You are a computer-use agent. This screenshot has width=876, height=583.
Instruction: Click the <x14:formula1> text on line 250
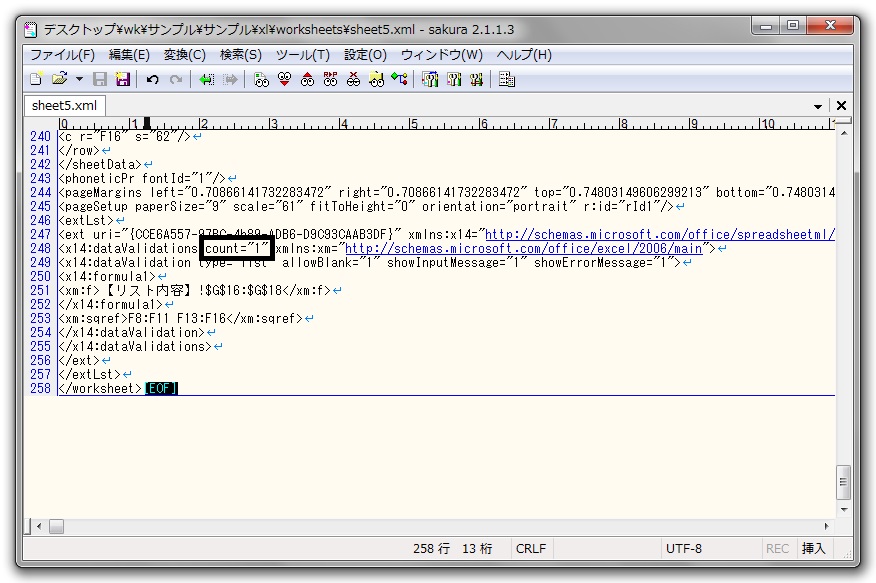[107, 276]
